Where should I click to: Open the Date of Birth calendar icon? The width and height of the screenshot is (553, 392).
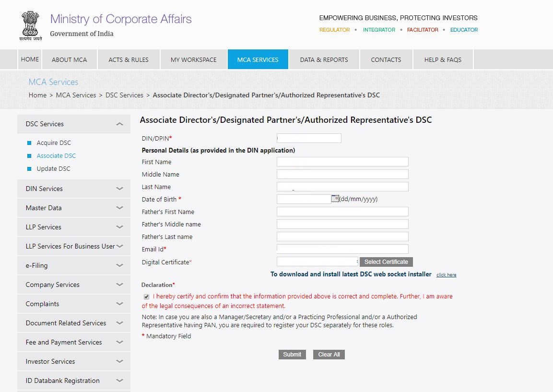click(335, 199)
